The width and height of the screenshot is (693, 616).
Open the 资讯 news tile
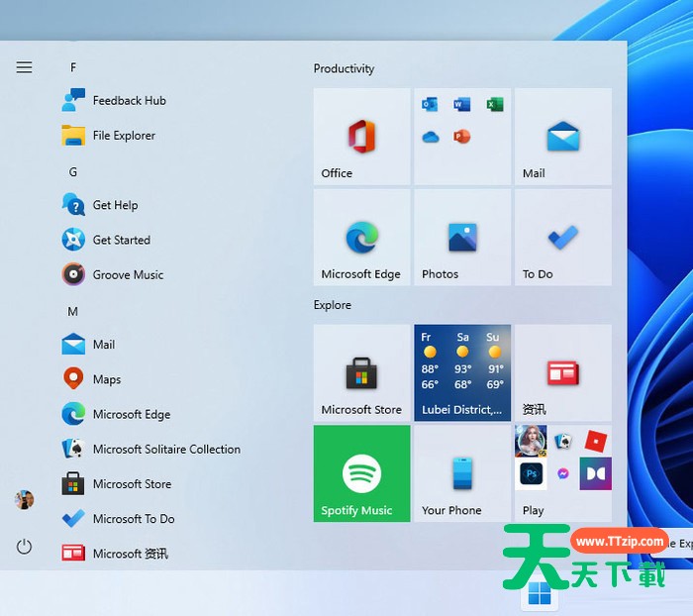tap(563, 372)
